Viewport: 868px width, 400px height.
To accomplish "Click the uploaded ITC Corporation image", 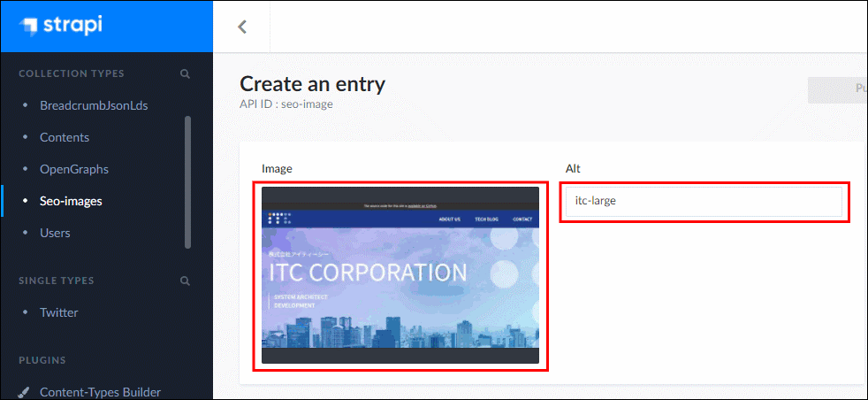I will point(400,275).
